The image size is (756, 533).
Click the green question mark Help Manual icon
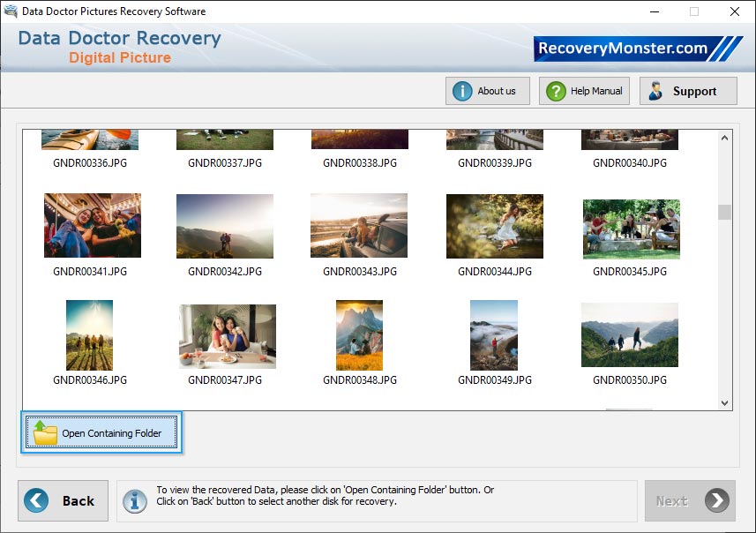(555, 90)
